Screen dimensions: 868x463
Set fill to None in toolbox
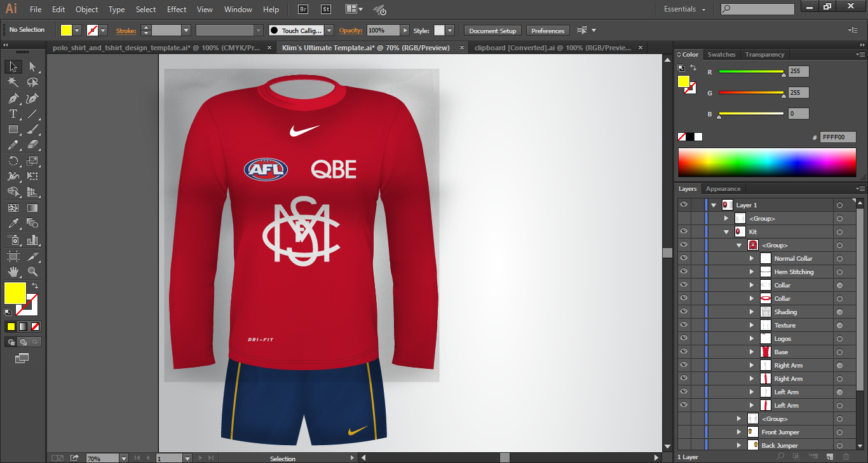(x=36, y=326)
